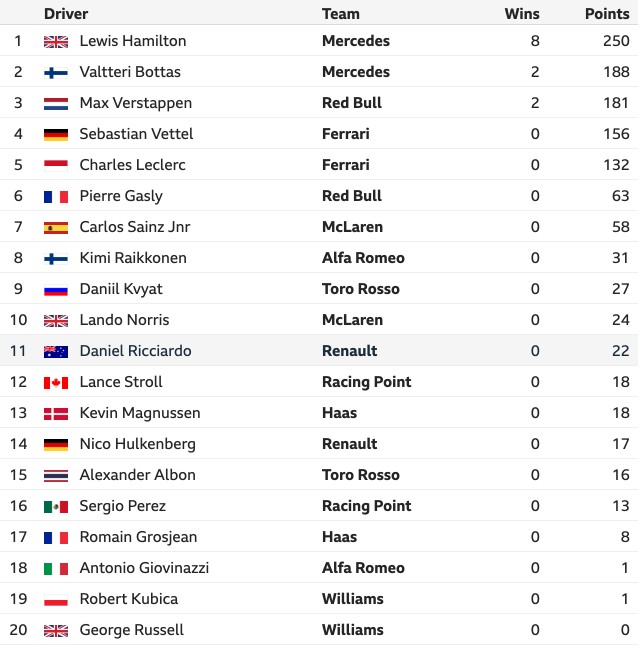Select the Wins column header

click(522, 14)
